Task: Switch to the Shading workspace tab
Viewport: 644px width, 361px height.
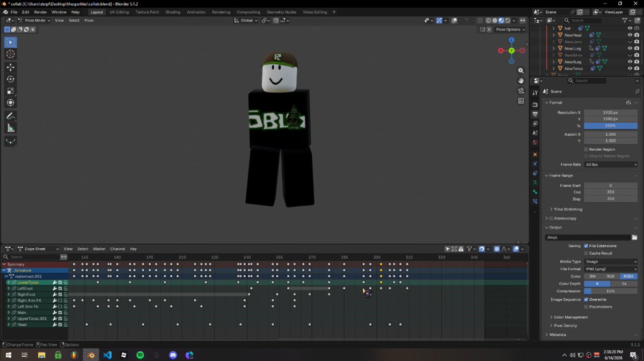Action: coord(173,12)
